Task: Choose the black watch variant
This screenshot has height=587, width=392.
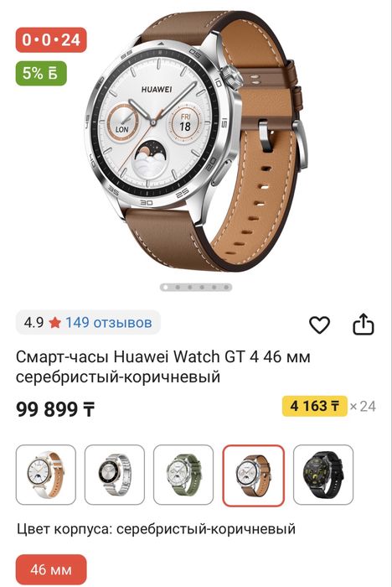Action: (x=323, y=475)
